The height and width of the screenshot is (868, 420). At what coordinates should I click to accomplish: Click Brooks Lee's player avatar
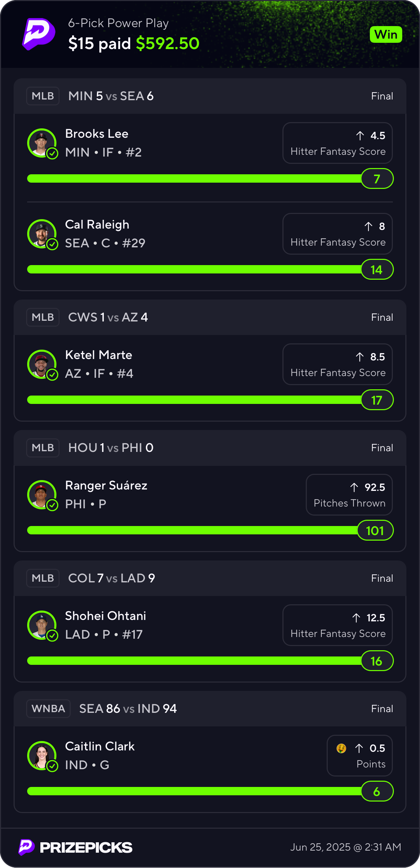(x=42, y=143)
